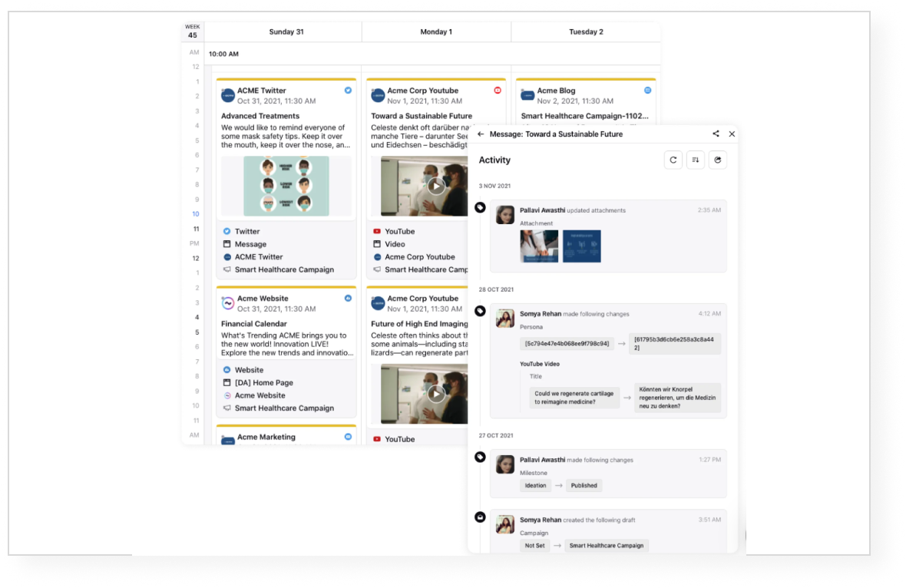Image resolution: width=906 pixels, height=588 pixels.
Task: Select the Published milestone tag
Action: [584, 486]
